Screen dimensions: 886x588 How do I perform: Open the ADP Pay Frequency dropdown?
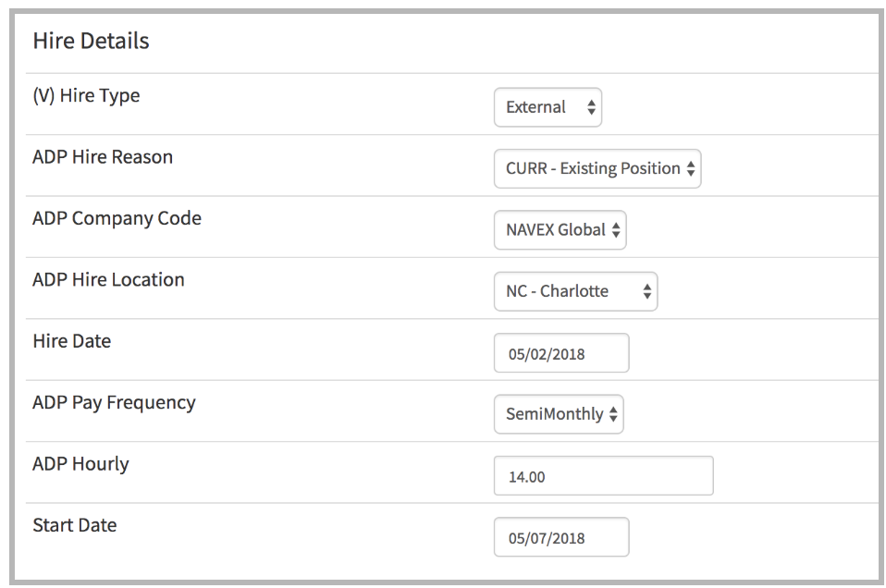coord(558,413)
